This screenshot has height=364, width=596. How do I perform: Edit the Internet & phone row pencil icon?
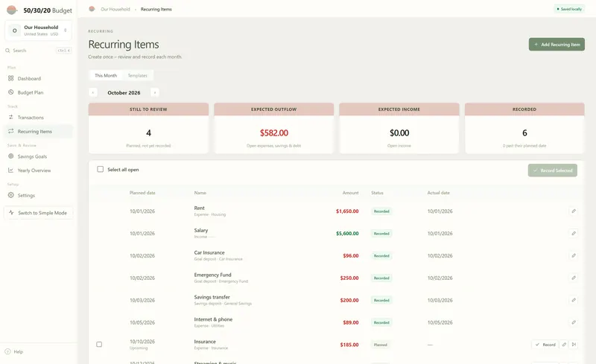(574, 322)
